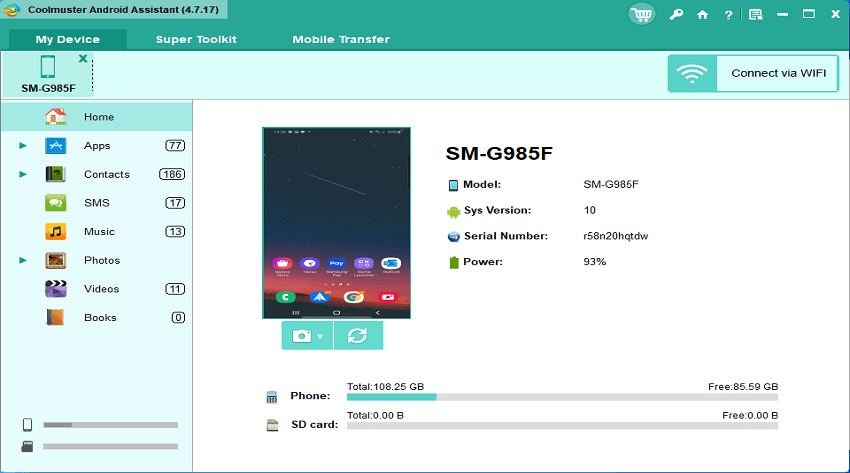Click the Coolmuster app logo icon

coord(11,10)
